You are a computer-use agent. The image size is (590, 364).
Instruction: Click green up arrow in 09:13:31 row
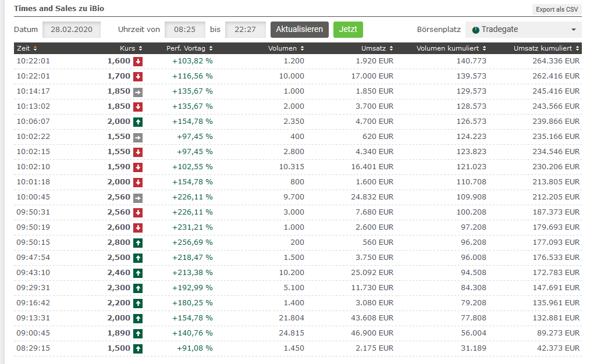[x=138, y=318]
